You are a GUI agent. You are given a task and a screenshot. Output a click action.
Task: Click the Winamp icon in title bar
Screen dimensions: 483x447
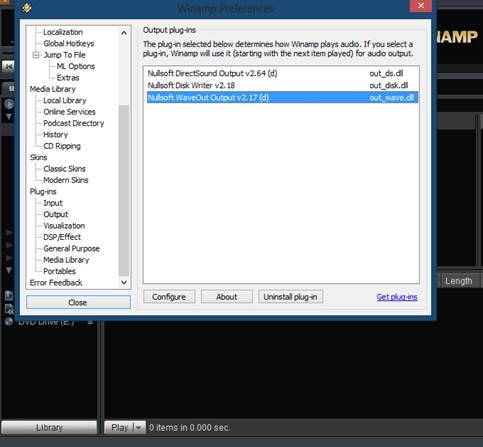tap(27, 7)
